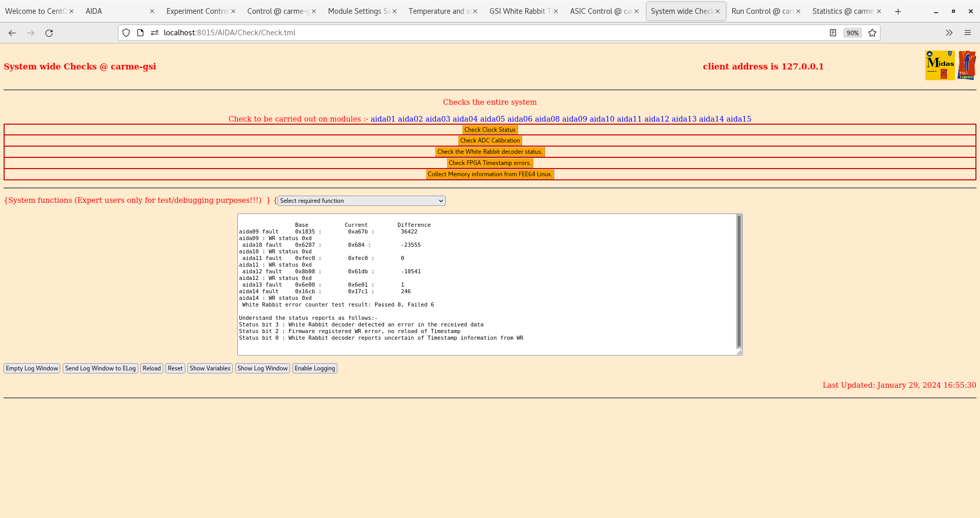Open the browser hamburger menu icon
The height and width of the screenshot is (518, 980).
(x=968, y=33)
